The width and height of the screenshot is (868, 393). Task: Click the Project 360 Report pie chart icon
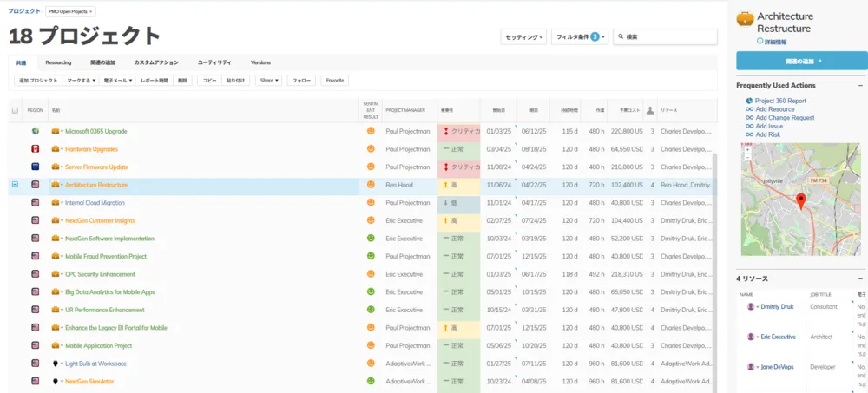coord(750,101)
